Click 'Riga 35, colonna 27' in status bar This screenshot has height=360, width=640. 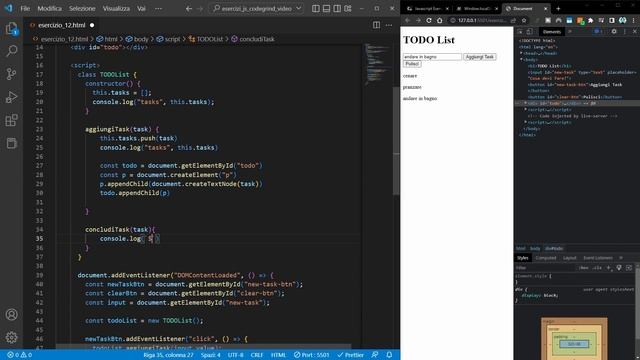[x=168, y=355]
